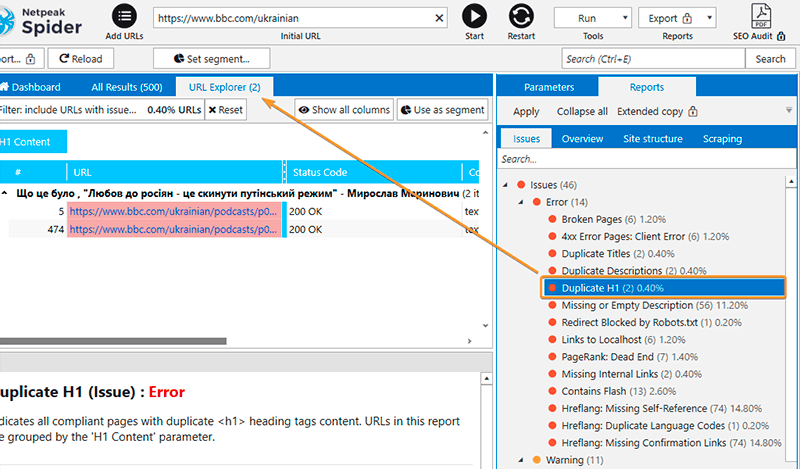Open the podcasts URL in row 474
Viewport: 800px width, 469px height.
tap(173, 229)
